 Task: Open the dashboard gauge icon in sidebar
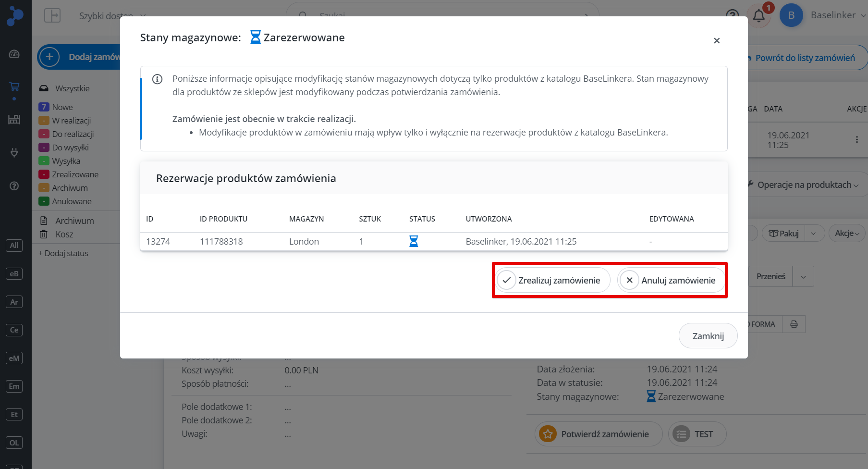coord(14,54)
